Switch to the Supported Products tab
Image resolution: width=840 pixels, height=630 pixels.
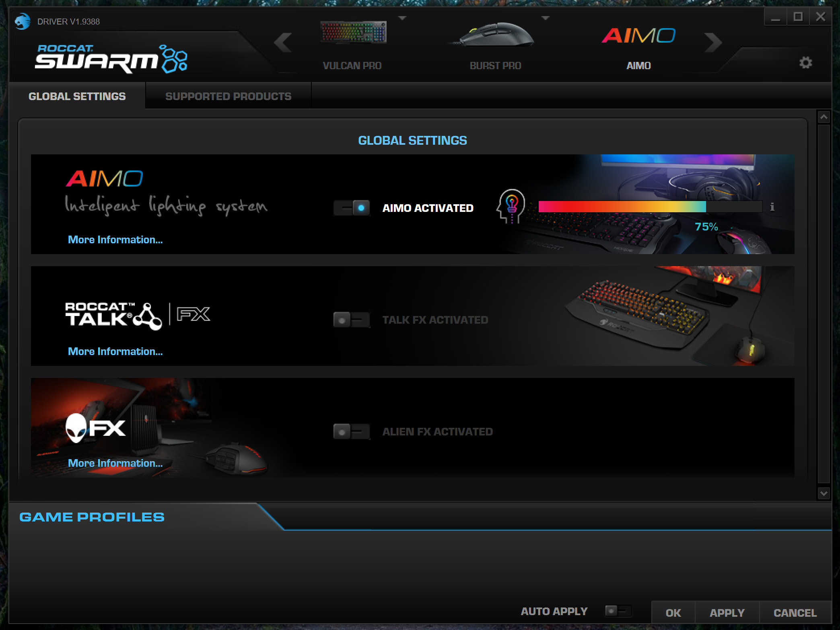click(229, 96)
